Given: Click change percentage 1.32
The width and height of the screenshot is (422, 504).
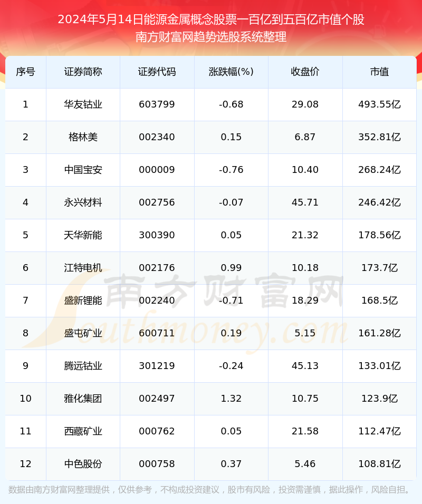Looking at the screenshot, I should [231, 399].
